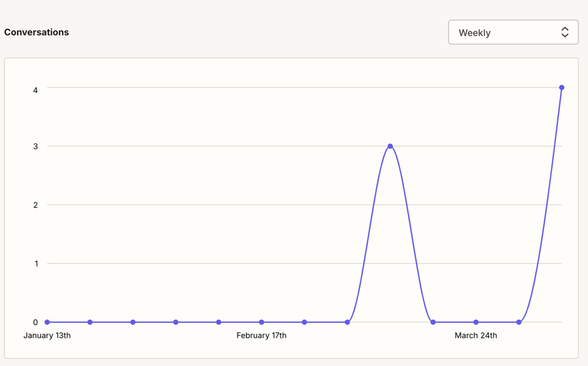Click the y-axis label 2
The height and width of the screenshot is (366, 588).
[35, 205]
